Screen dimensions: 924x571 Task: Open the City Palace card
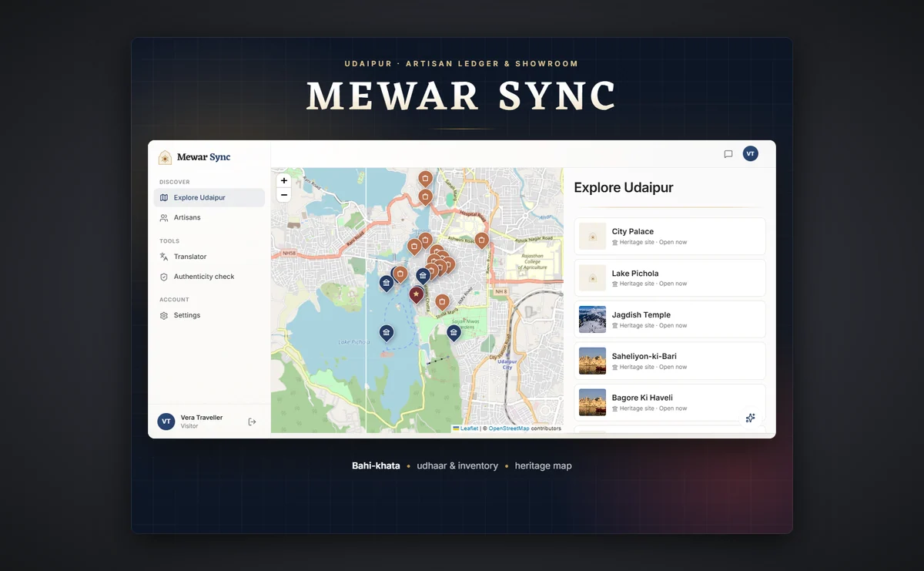click(670, 237)
